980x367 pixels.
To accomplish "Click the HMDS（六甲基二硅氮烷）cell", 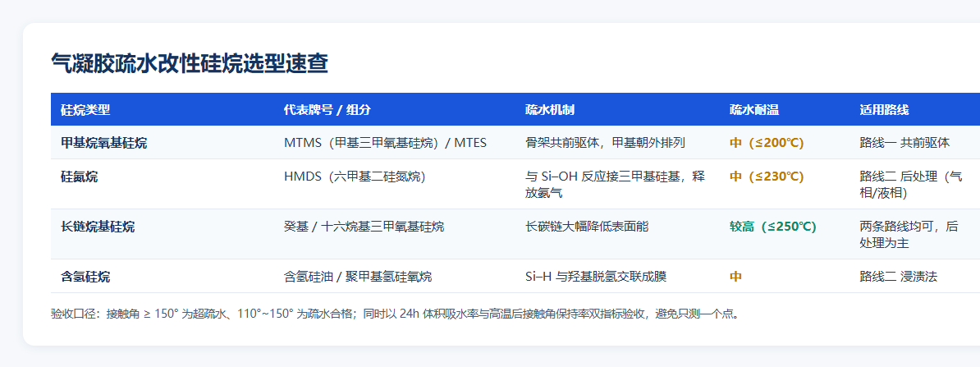I will (355, 177).
